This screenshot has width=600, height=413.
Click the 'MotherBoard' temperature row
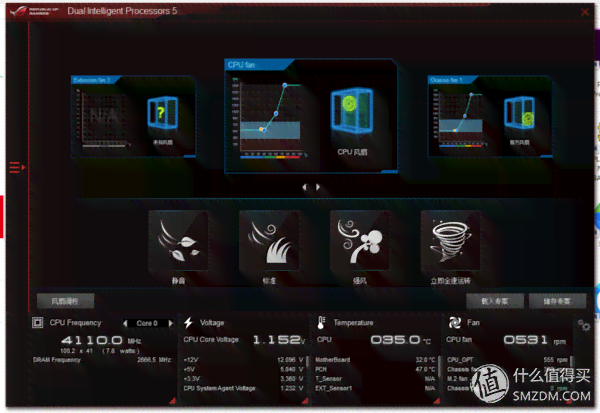(375, 360)
